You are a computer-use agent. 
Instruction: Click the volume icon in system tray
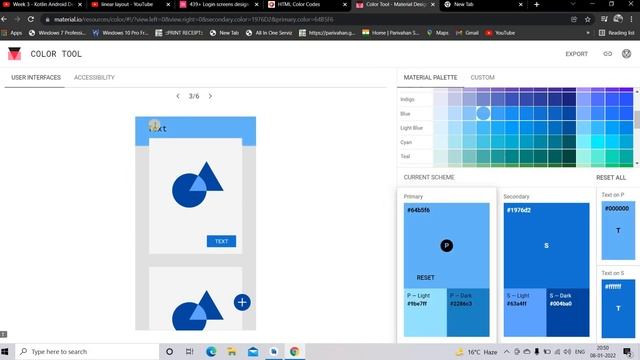click(x=567, y=351)
